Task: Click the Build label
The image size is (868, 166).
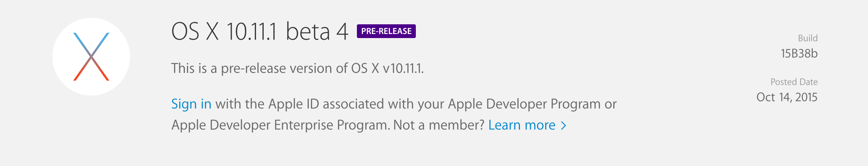Action: [x=807, y=38]
